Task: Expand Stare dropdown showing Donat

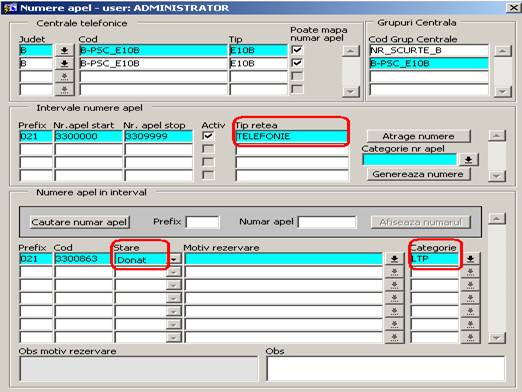Action: click(174, 259)
